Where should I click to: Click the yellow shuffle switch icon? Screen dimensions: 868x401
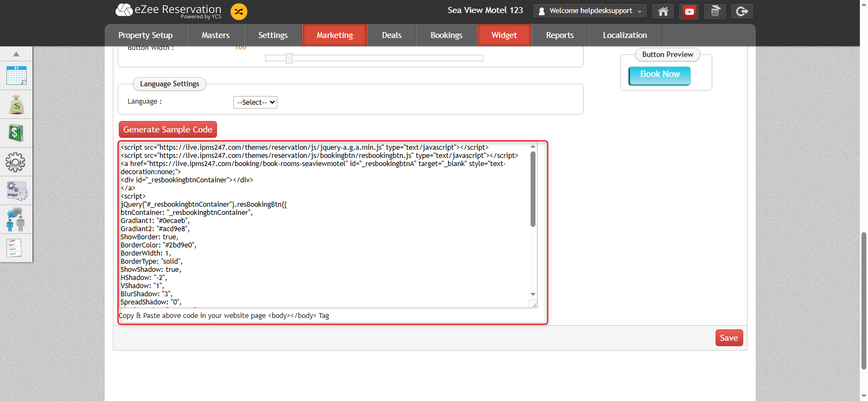click(239, 11)
